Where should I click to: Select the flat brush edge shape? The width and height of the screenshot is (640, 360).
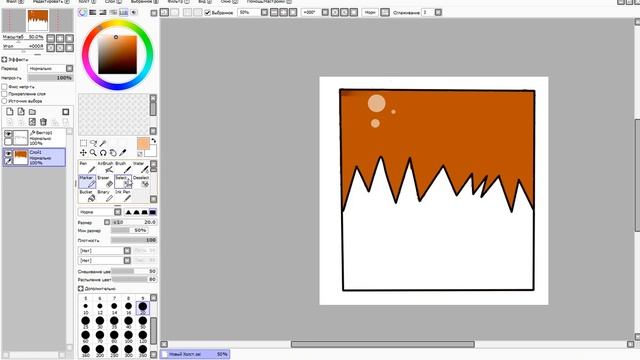[153, 212]
